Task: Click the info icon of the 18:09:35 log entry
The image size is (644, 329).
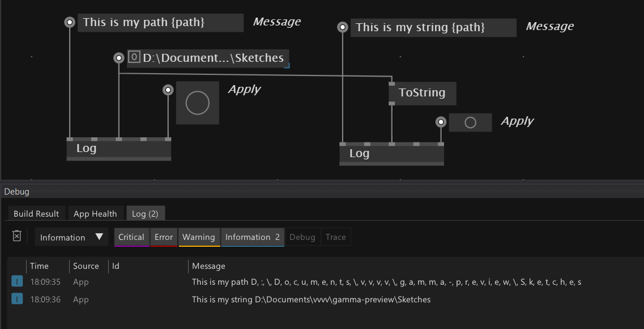Action: [x=17, y=282]
